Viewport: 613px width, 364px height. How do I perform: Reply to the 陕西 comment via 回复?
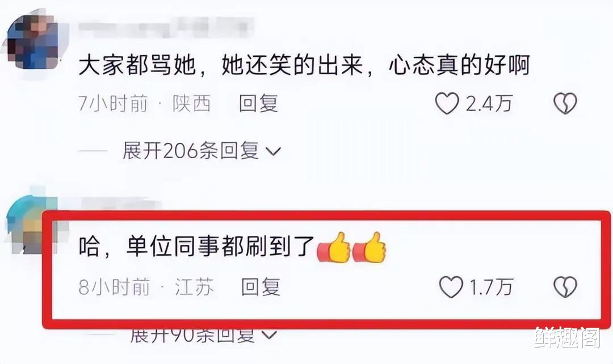pos(258,104)
